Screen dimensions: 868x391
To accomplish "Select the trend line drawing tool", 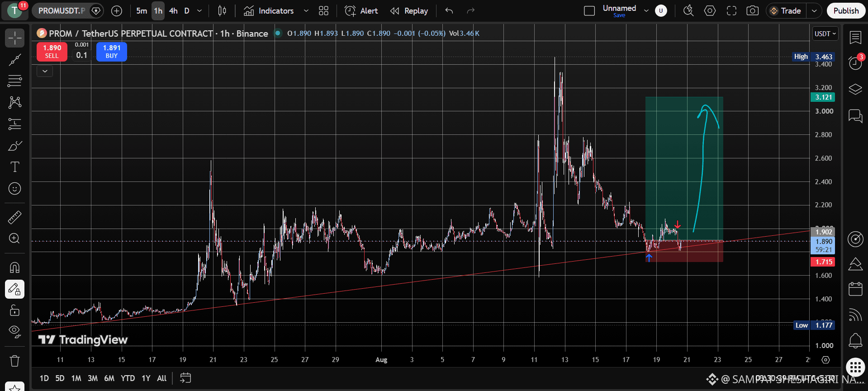I will (14, 59).
